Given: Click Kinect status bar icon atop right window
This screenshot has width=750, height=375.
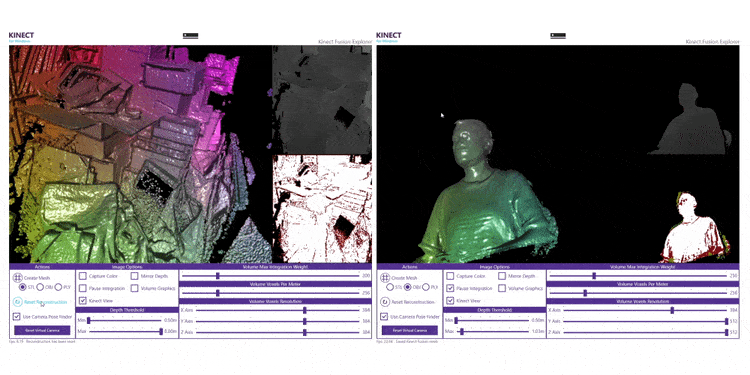Looking at the screenshot, I should pos(558,35).
